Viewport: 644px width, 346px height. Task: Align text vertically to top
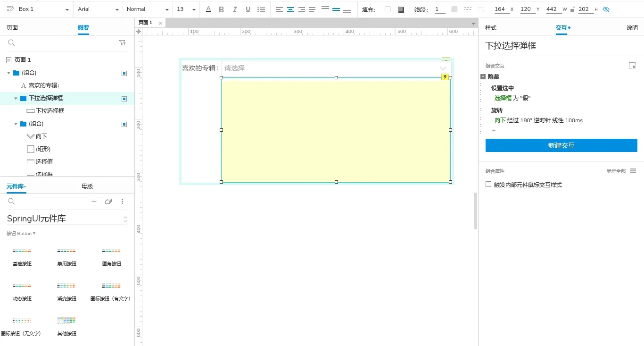click(x=325, y=8)
